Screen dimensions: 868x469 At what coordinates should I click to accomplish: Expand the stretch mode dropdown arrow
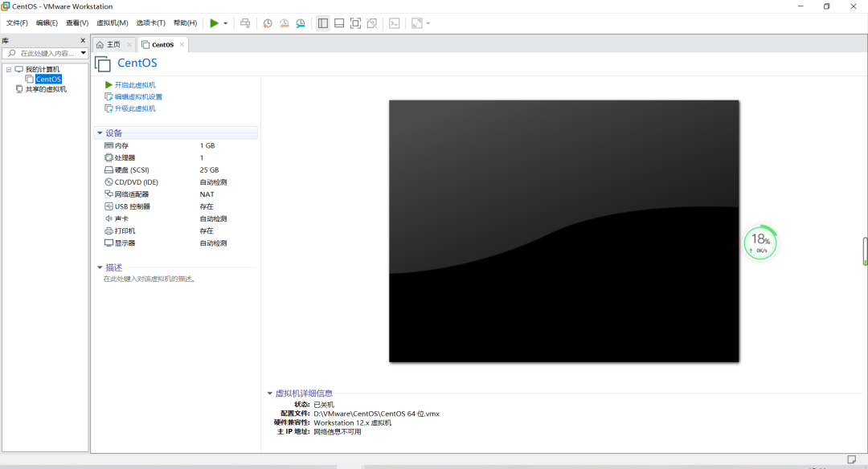coord(427,23)
